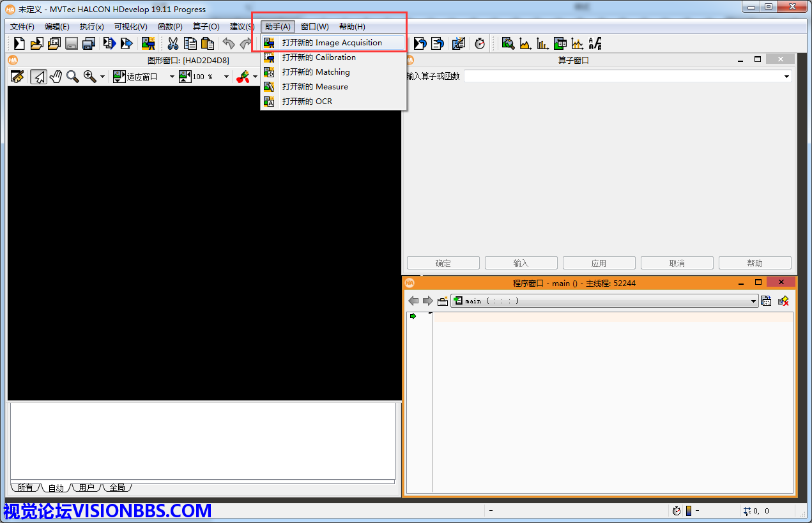Click the Open Program folder icon
Image resolution: width=812 pixels, height=523 pixels.
(36, 43)
